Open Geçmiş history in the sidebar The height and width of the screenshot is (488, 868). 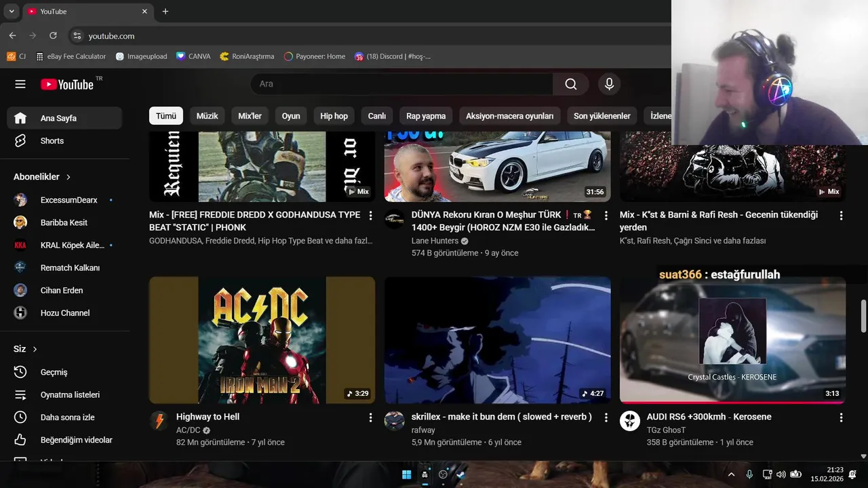pos(64,372)
